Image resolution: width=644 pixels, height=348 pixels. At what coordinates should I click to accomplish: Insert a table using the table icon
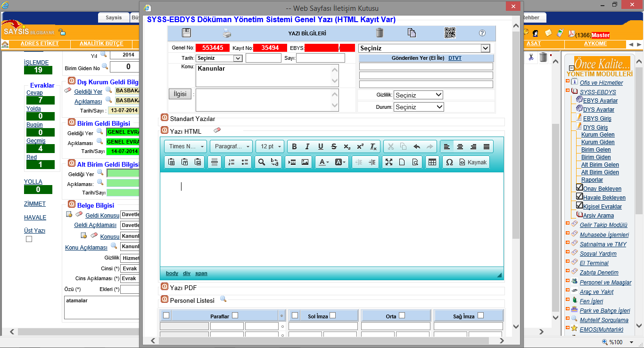pyautogui.click(x=431, y=162)
